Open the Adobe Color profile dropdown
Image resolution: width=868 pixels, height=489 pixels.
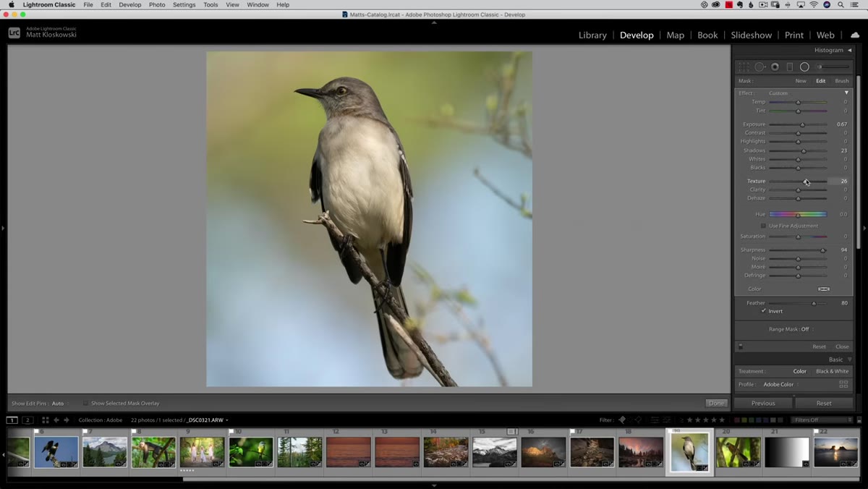coord(779,384)
